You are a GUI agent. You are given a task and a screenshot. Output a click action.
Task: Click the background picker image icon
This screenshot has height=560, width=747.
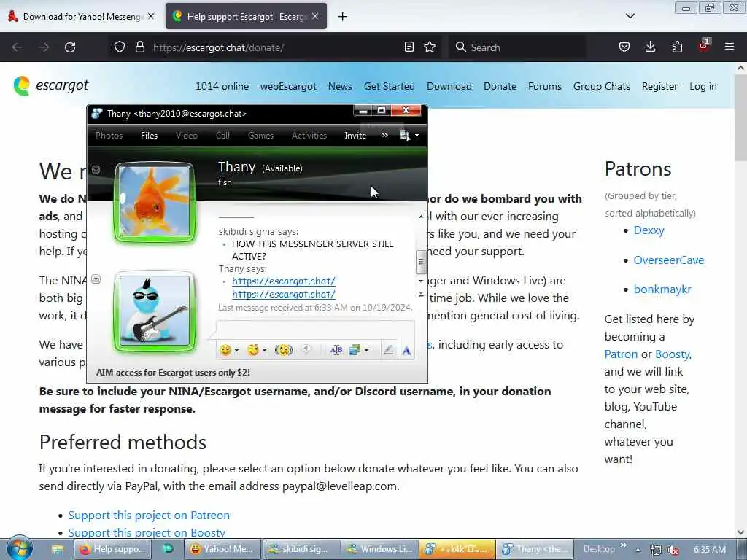pyautogui.click(x=355, y=350)
